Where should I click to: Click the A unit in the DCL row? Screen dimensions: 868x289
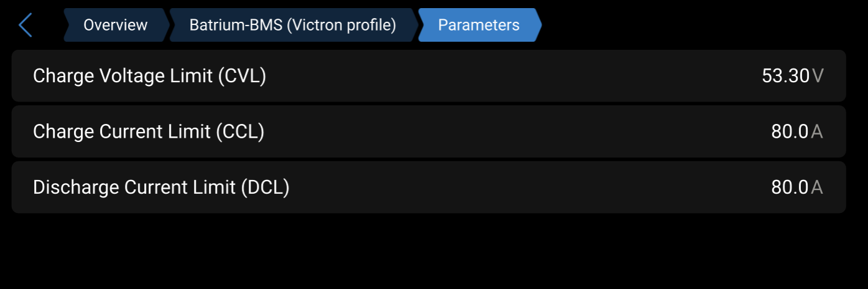point(817,187)
